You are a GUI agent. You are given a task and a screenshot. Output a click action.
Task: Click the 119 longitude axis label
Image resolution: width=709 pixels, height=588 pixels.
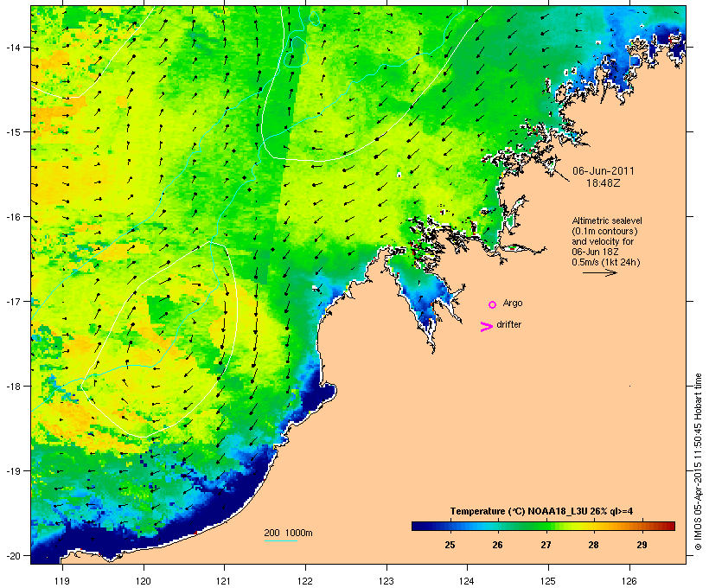[62, 581]
